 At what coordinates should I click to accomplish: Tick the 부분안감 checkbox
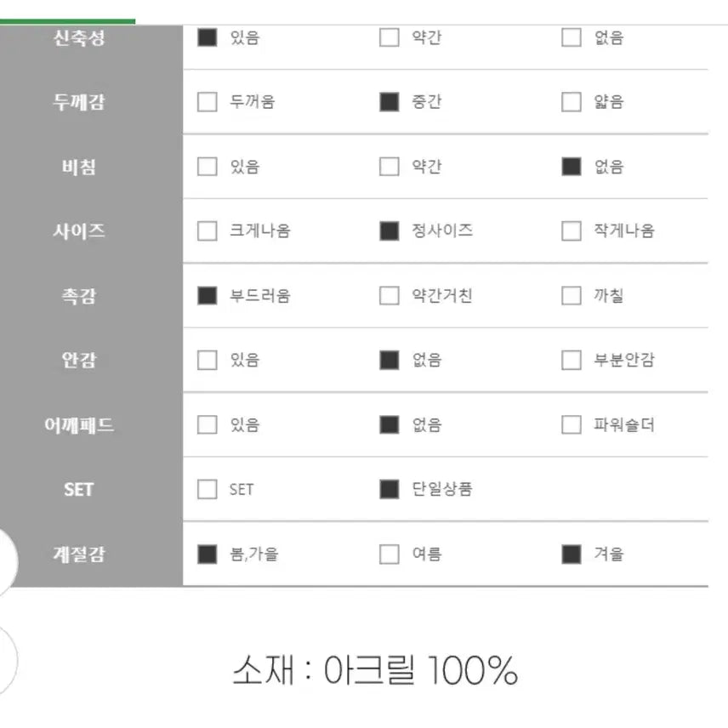click(x=571, y=360)
